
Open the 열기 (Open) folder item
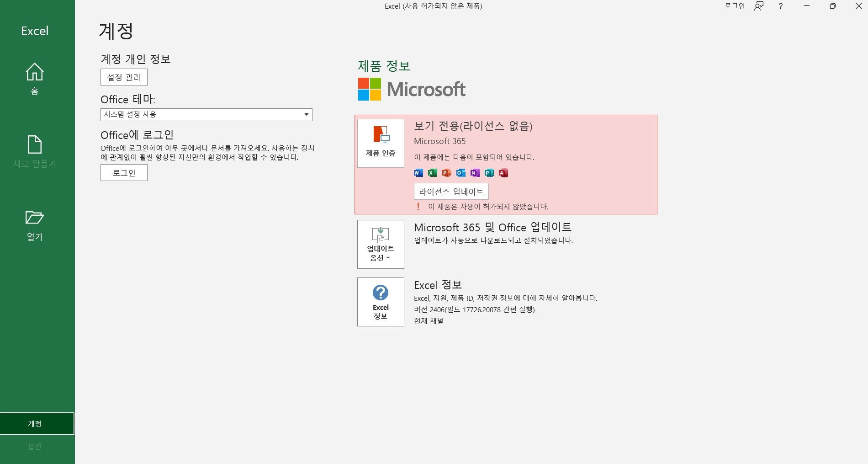pos(35,225)
